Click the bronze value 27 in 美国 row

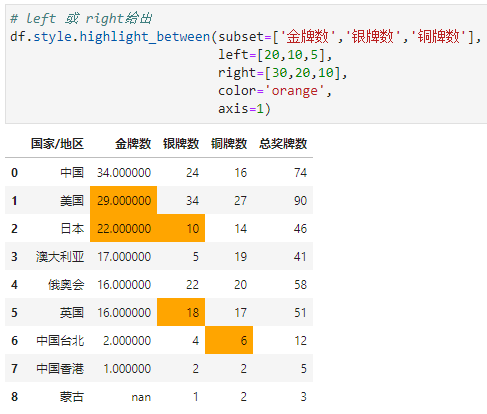click(240, 201)
